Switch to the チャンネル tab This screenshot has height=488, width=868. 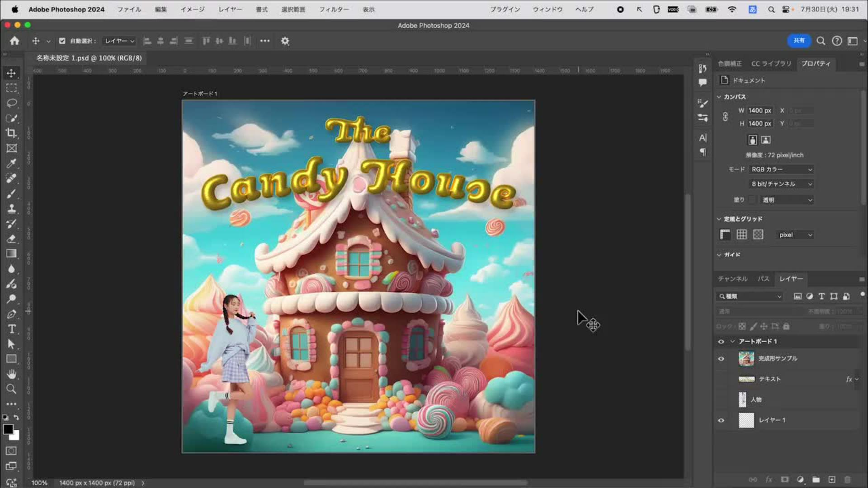tap(732, 279)
